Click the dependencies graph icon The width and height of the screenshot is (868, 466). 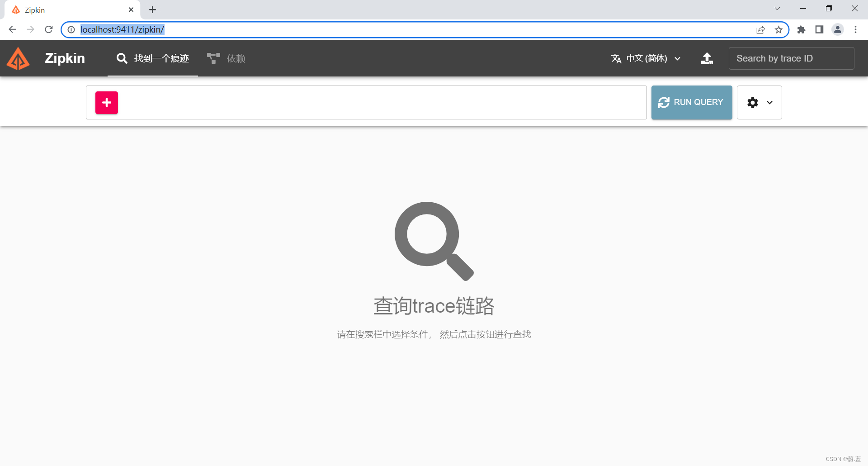212,57
